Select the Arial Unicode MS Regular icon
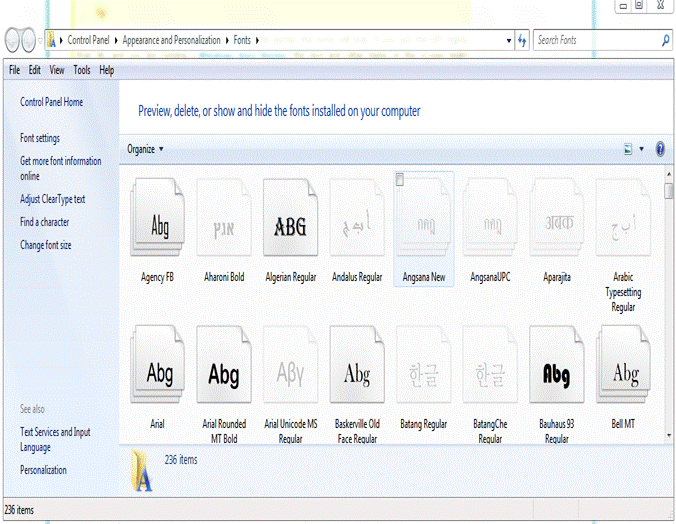Viewport: 676px width, 524px height. 291,364
